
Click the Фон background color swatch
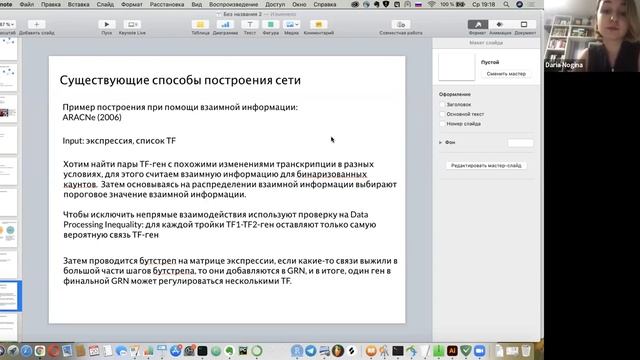tap(520, 143)
